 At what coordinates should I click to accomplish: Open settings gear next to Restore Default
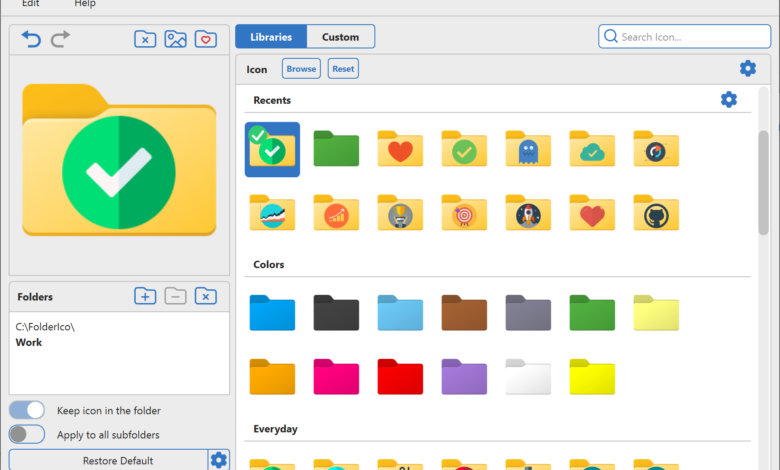(x=218, y=460)
